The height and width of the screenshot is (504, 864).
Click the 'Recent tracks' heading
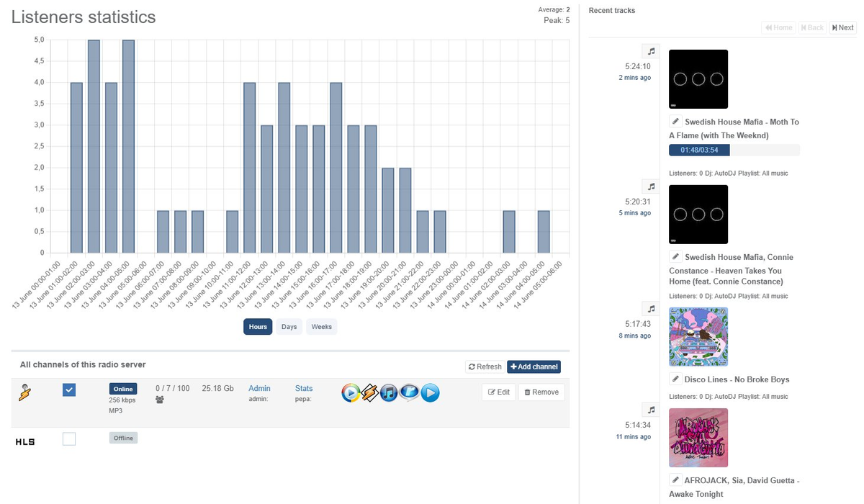(x=612, y=10)
